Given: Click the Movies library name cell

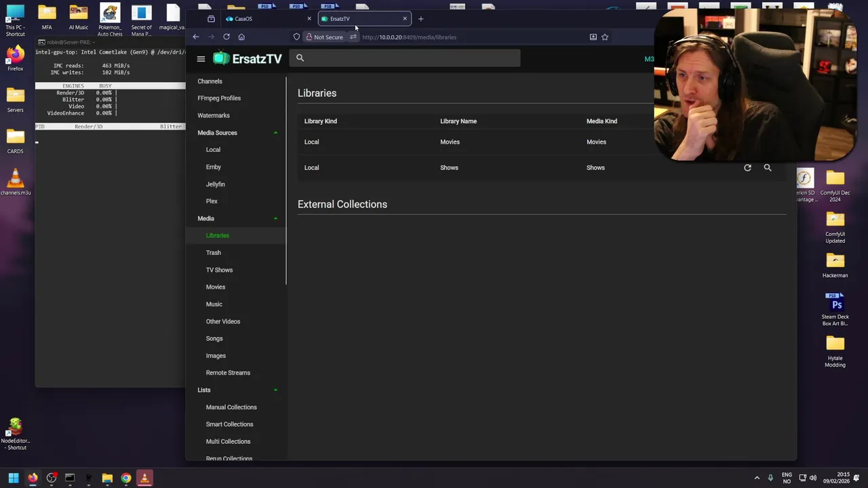Looking at the screenshot, I should 450,142.
